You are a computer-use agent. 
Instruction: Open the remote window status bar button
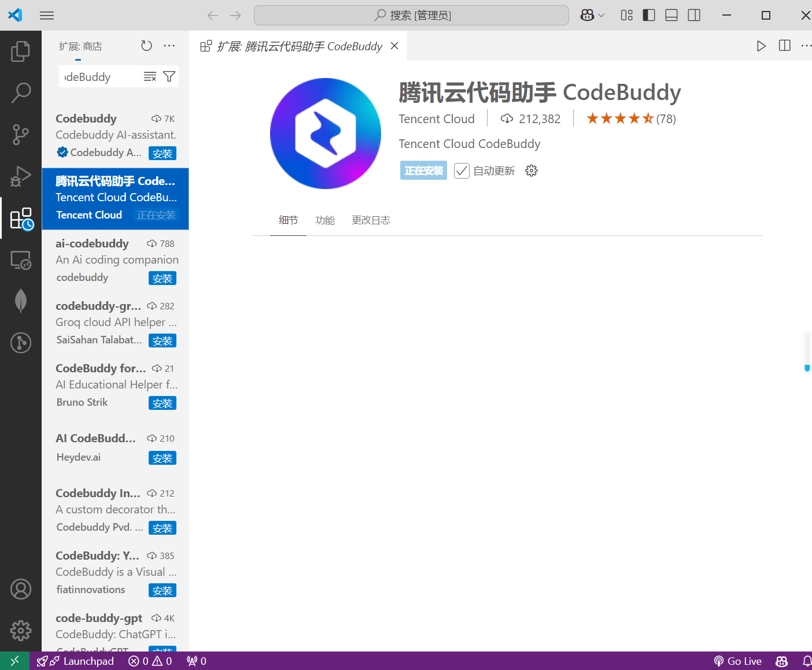click(x=14, y=661)
